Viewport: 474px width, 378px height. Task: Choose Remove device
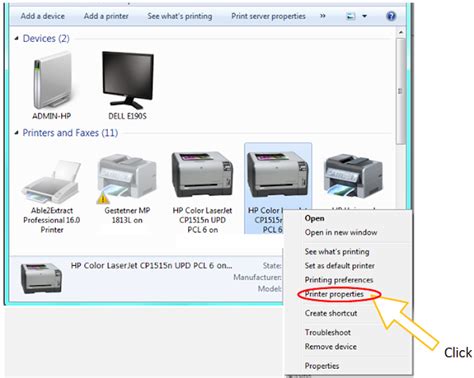(x=330, y=347)
